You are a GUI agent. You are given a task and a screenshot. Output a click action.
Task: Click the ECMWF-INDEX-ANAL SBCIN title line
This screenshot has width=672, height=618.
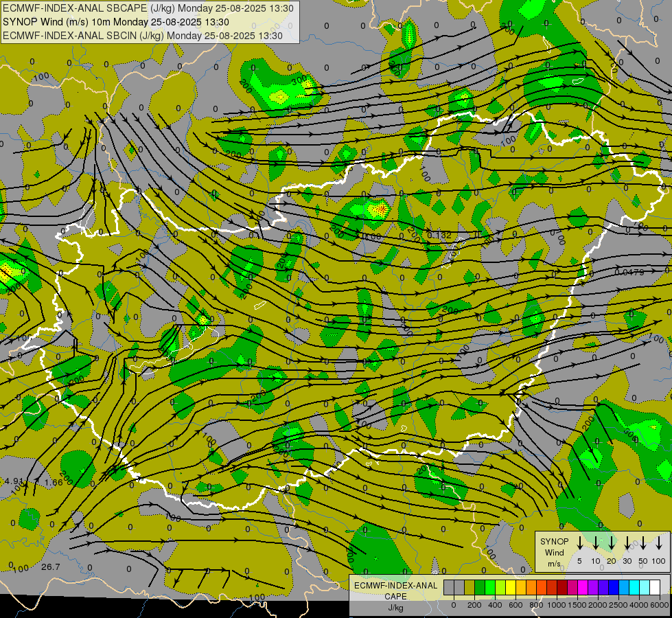143,36
